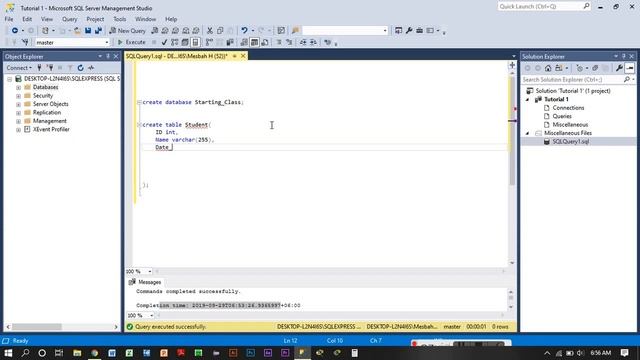Open File Explorer from taskbar
Viewport: 640px width, 360px height.
pos(77,353)
